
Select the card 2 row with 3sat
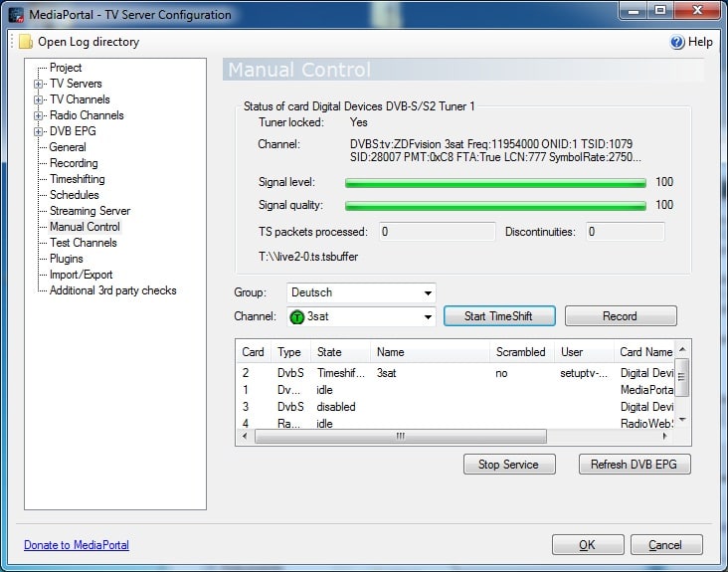[455, 373]
